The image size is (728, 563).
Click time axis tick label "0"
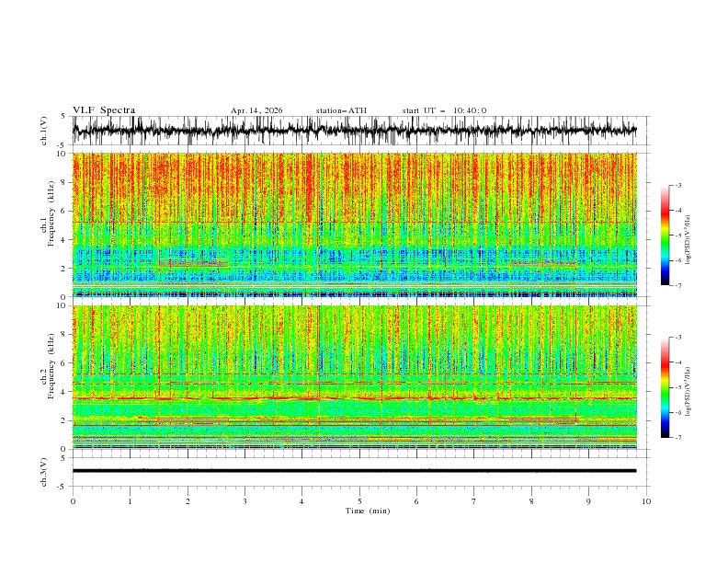[73, 501]
